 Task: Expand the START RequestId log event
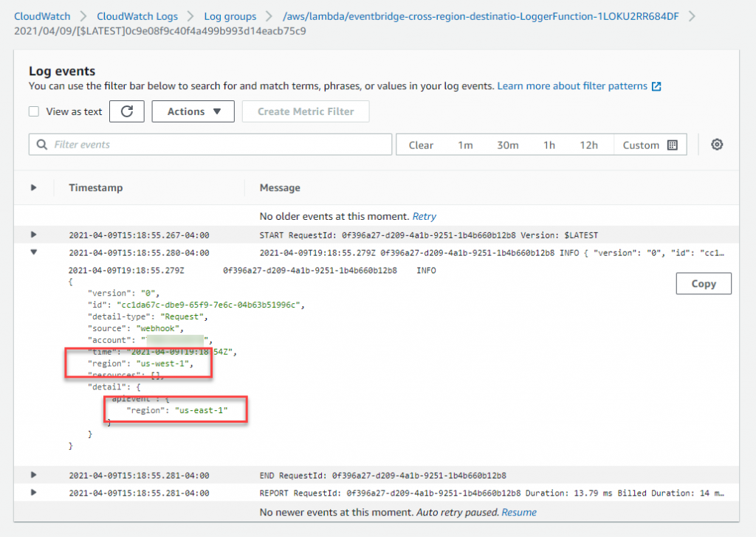(x=33, y=234)
